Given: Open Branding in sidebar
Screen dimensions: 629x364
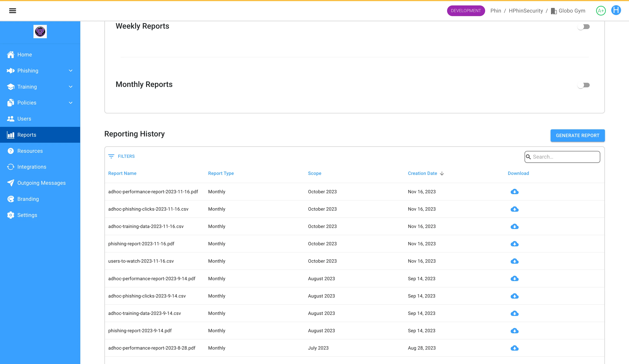Looking at the screenshot, I should pos(40,199).
